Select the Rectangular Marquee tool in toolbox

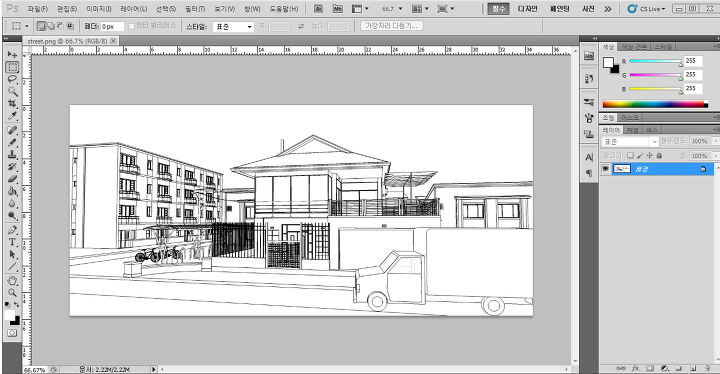tap(12, 67)
